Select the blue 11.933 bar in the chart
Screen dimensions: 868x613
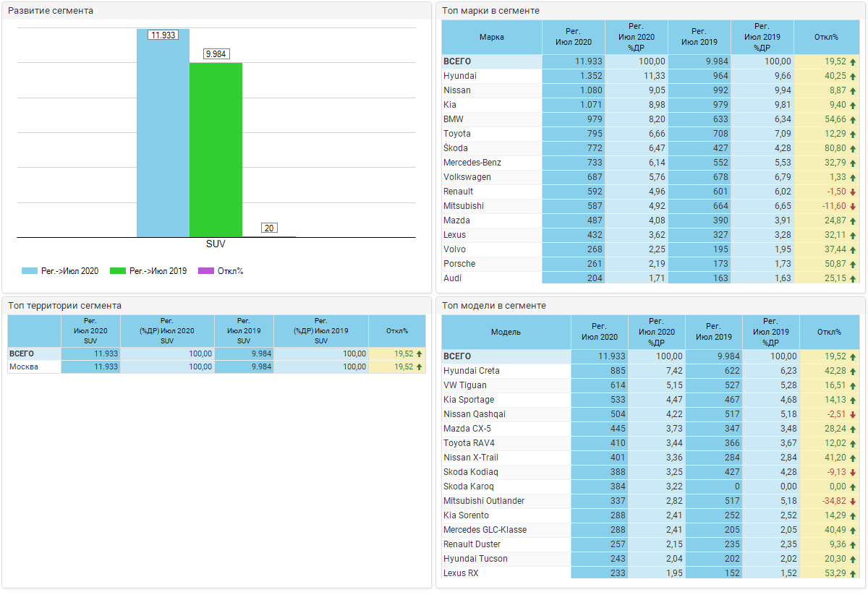[163, 133]
